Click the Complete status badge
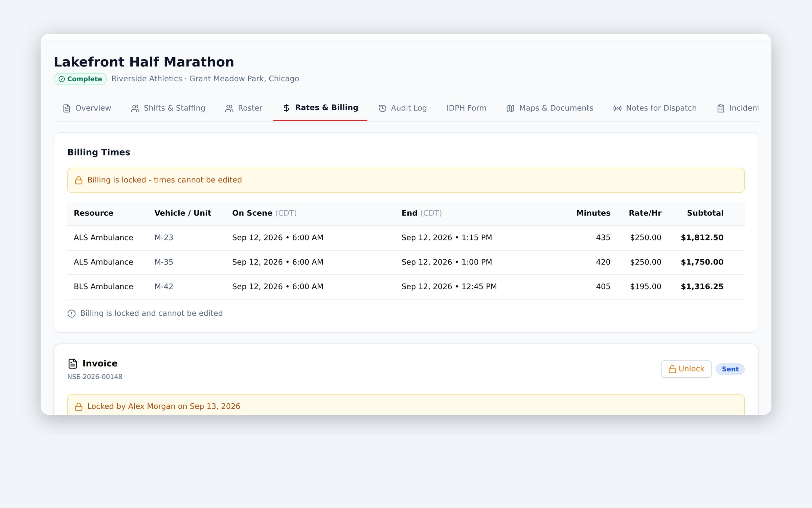Viewport: 812px width, 508px height. [x=80, y=79]
